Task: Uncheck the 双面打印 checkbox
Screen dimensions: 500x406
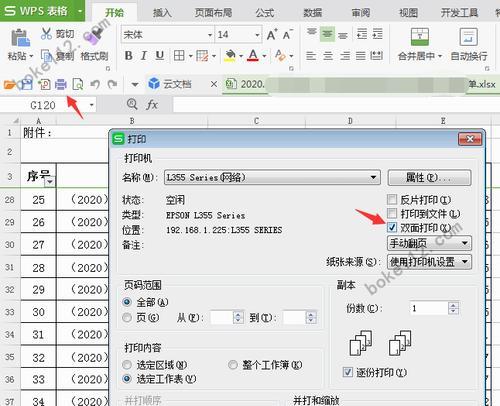Action: (x=392, y=227)
